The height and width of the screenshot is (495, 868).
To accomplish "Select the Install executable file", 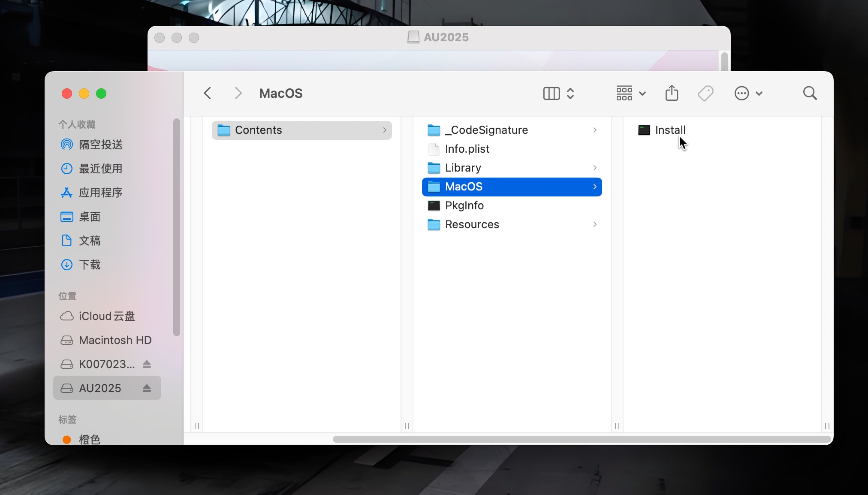I will click(x=670, y=130).
